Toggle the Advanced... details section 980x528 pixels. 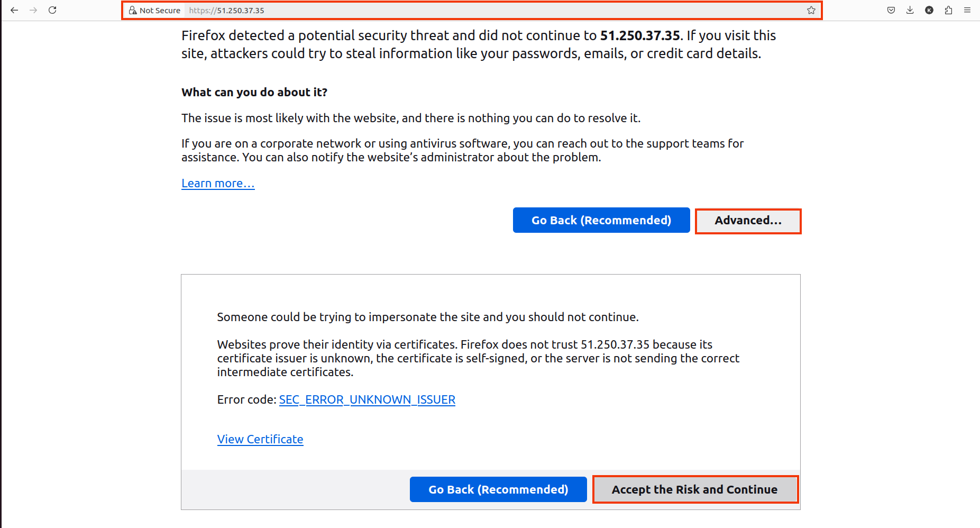pyautogui.click(x=748, y=221)
